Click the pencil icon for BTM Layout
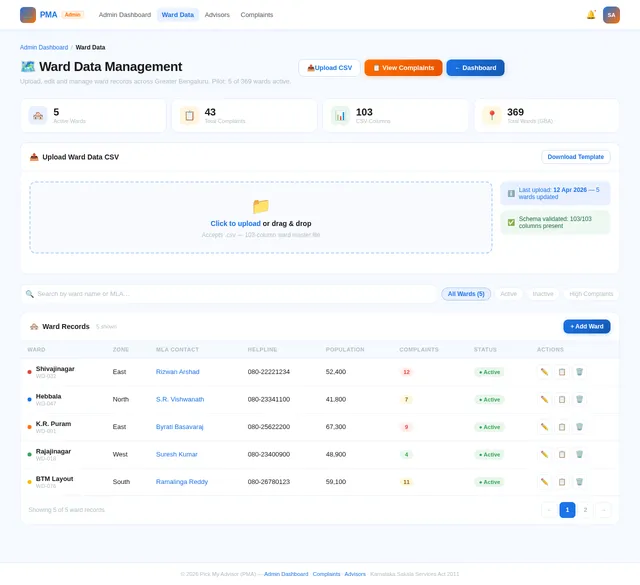Screen dimensions: 640x585 tap(544, 482)
